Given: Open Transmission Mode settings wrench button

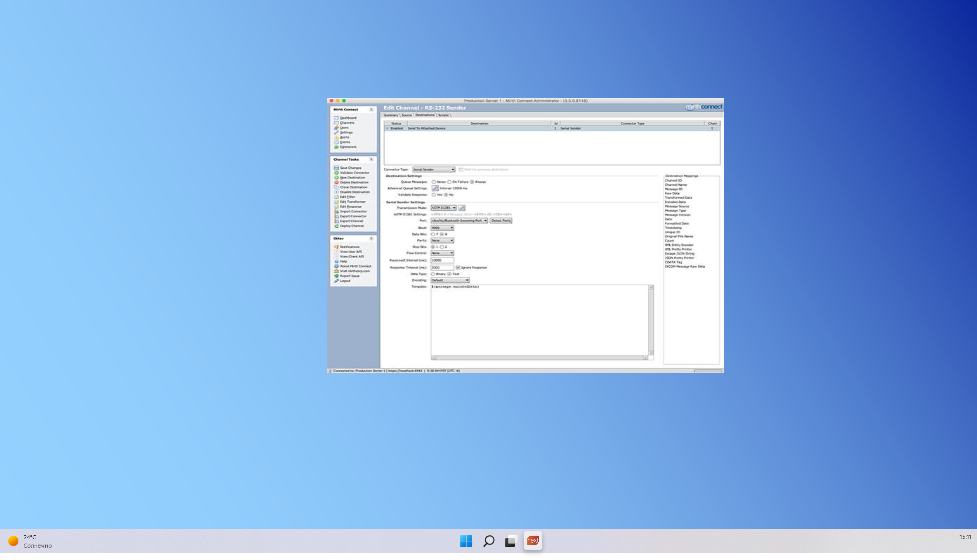Looking at the screenshot, I should (x=462, y=208).
